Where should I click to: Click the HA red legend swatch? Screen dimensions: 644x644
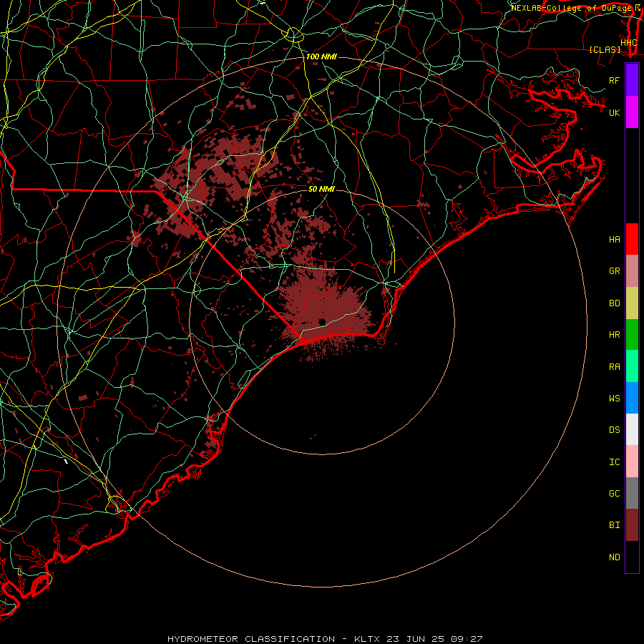point(632,239)
